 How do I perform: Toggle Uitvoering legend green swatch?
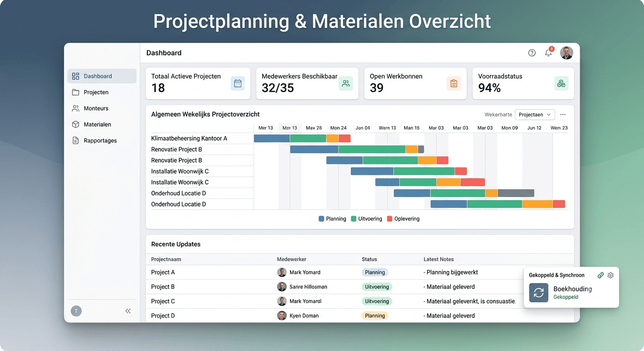click(x=354, y=219)
